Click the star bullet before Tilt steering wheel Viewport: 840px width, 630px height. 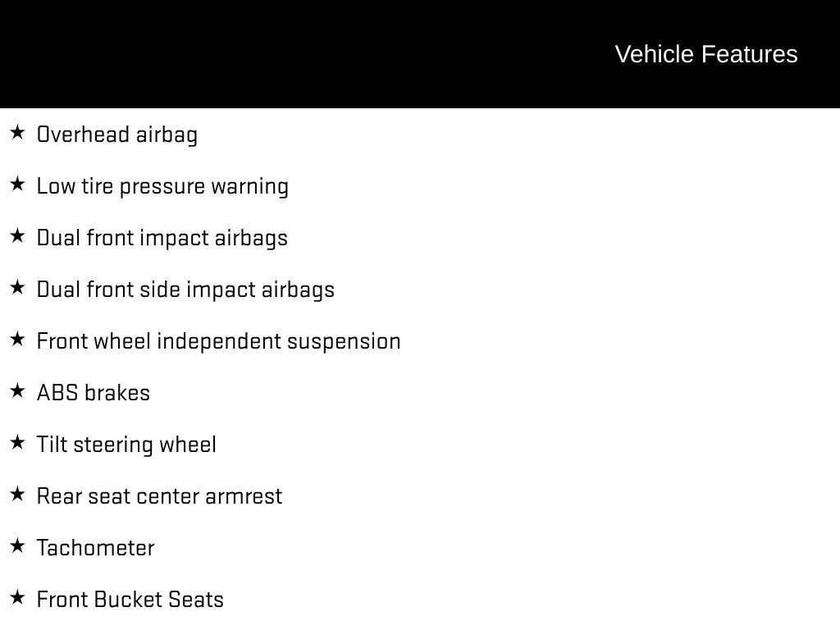coord(17,442)
